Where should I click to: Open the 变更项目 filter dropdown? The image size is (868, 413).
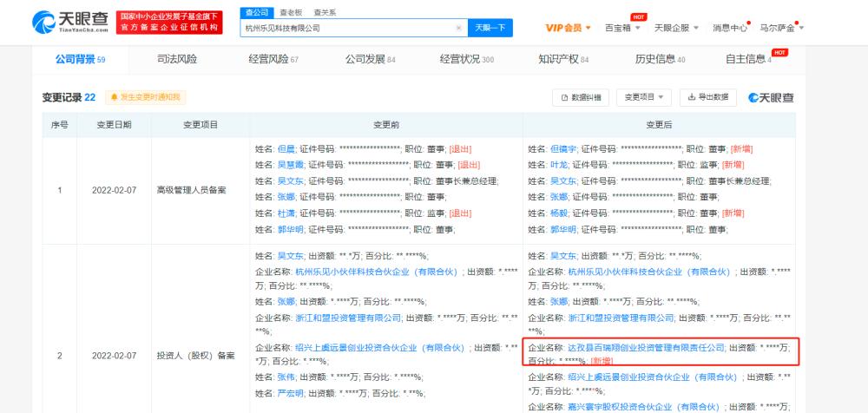644,97
